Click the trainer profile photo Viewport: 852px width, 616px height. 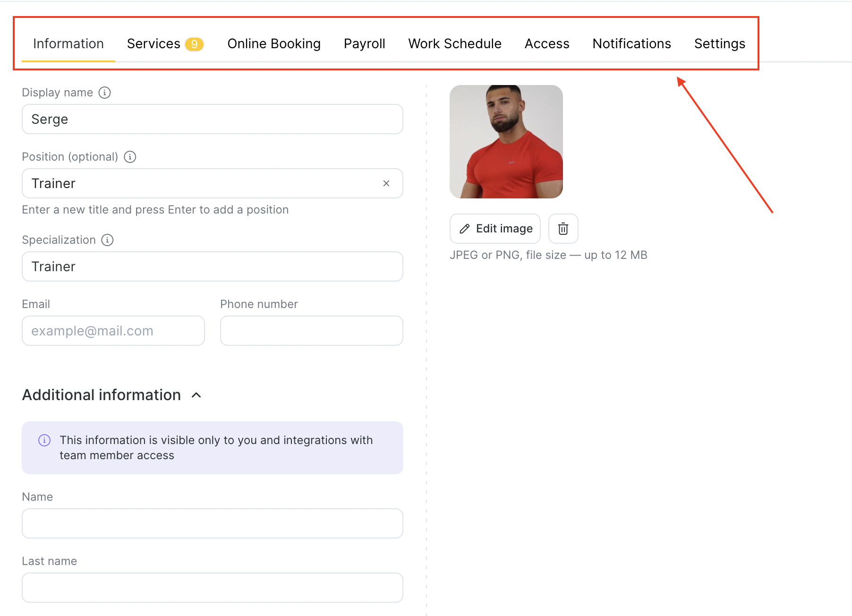coord(506,142)
